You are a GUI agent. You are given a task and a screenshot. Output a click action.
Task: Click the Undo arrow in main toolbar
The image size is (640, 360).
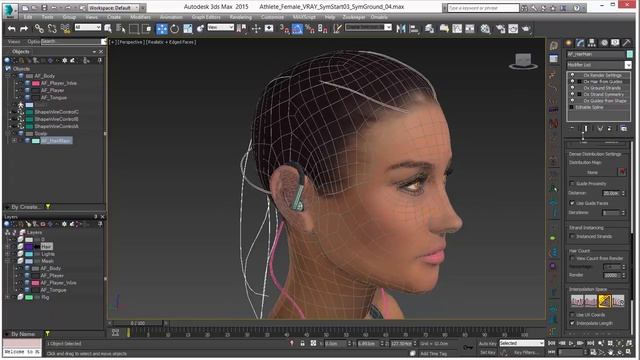coord(11,29)
